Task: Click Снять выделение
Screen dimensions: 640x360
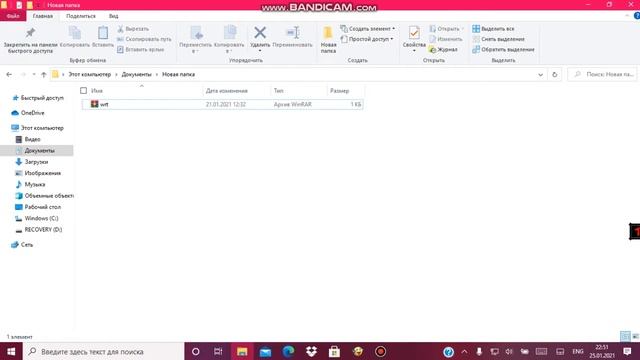Action: point(498,39)
